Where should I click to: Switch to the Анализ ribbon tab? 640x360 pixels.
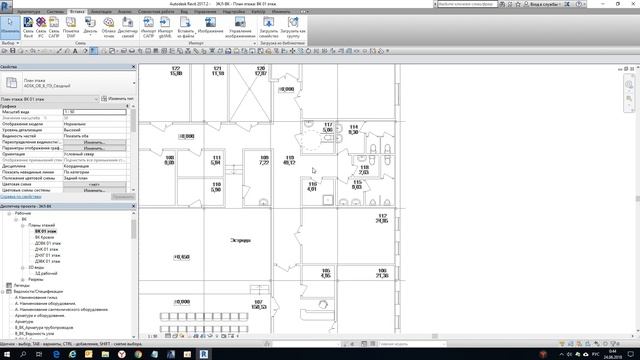(124, 12)
